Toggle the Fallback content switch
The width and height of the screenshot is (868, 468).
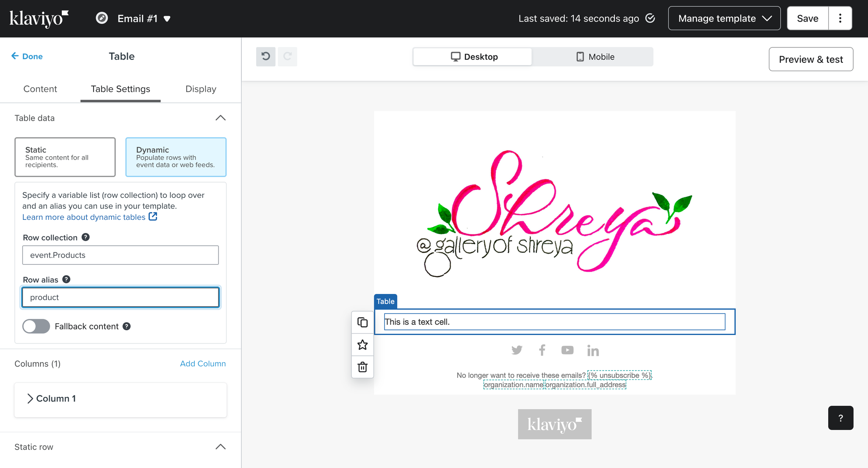click(36, 326)
